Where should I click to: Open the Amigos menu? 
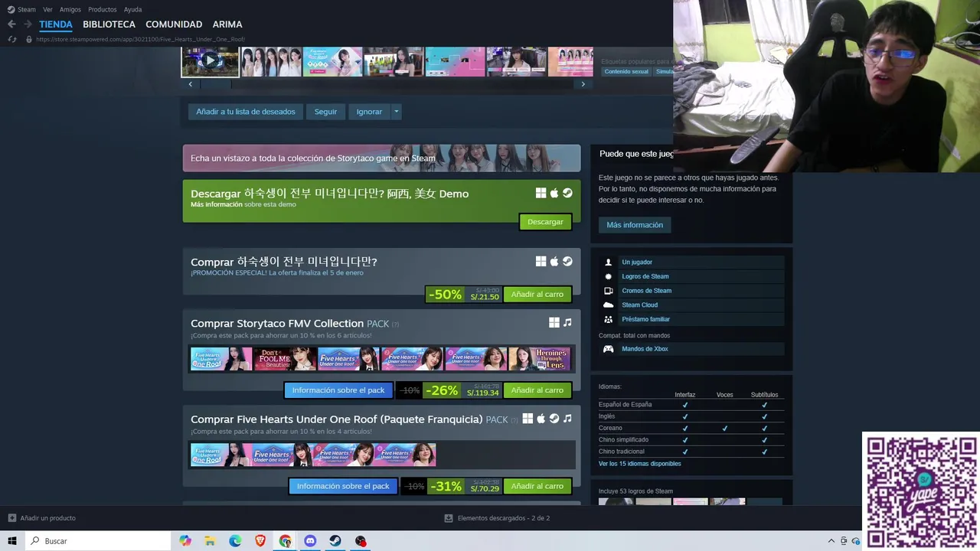pyautogui.click(x=70, y=9)
